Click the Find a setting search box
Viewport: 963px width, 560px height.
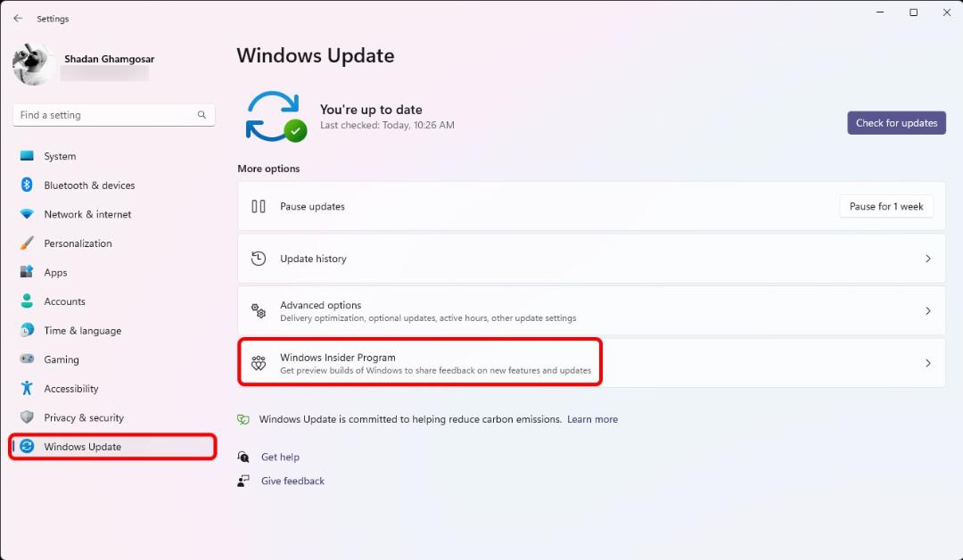click(113, 115)
